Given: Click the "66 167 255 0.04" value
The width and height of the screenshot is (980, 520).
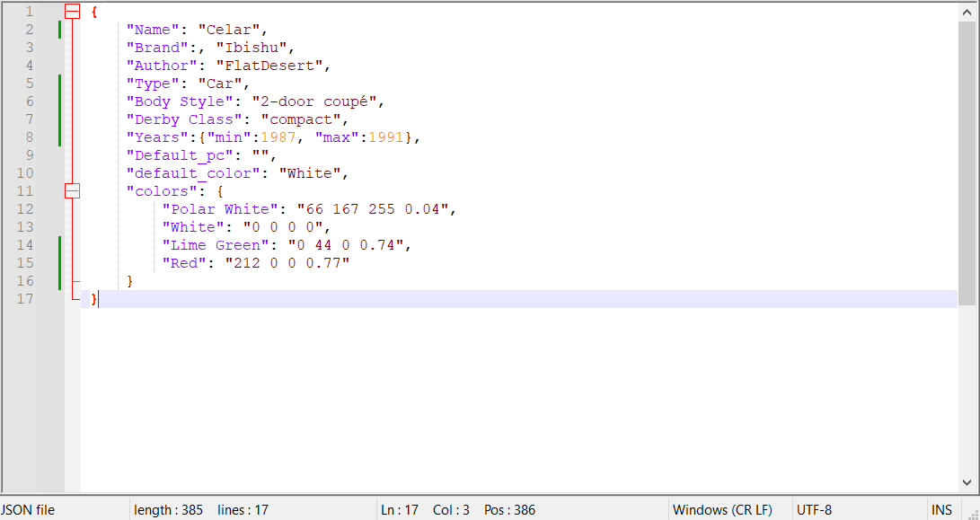Looking at the screenshot, I should tap(373, 209).
